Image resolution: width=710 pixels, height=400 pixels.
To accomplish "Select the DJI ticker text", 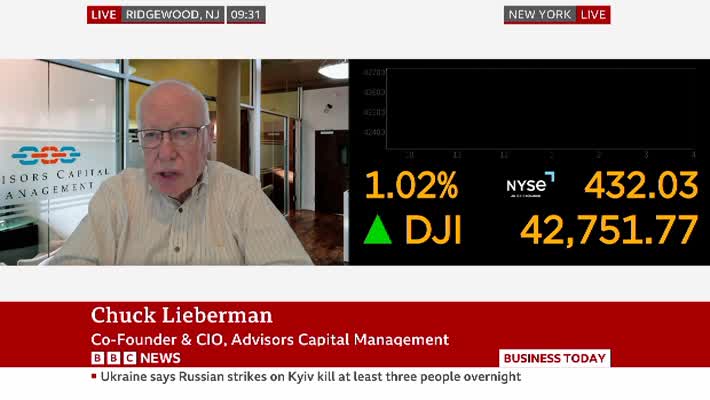I will (433, 230).
